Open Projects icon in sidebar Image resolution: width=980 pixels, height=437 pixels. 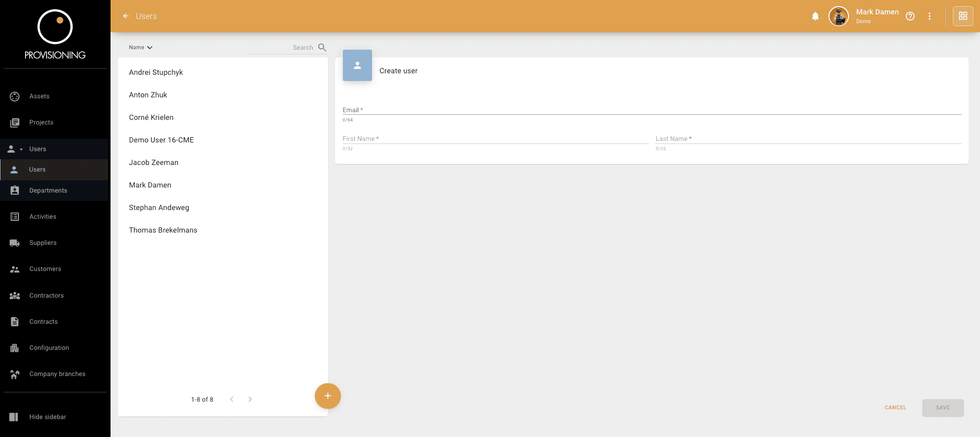[x=15, y=122]
